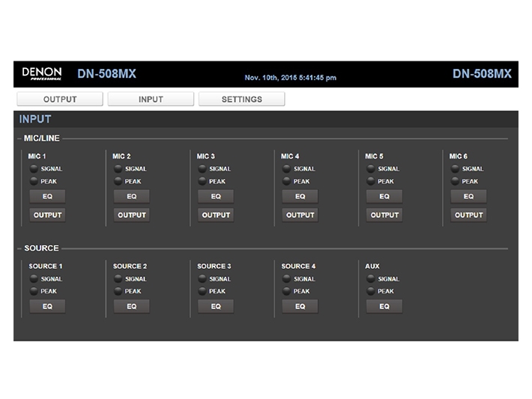Open EQ for SOURCE 2
The image size is (532, 399).
(132, 306)
